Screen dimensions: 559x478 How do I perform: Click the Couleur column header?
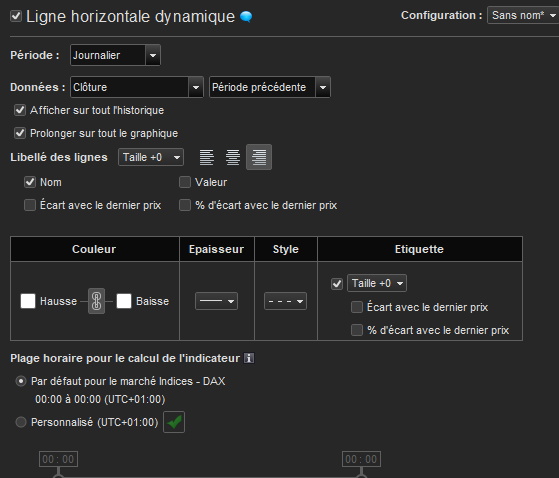[x=94, y=249]
